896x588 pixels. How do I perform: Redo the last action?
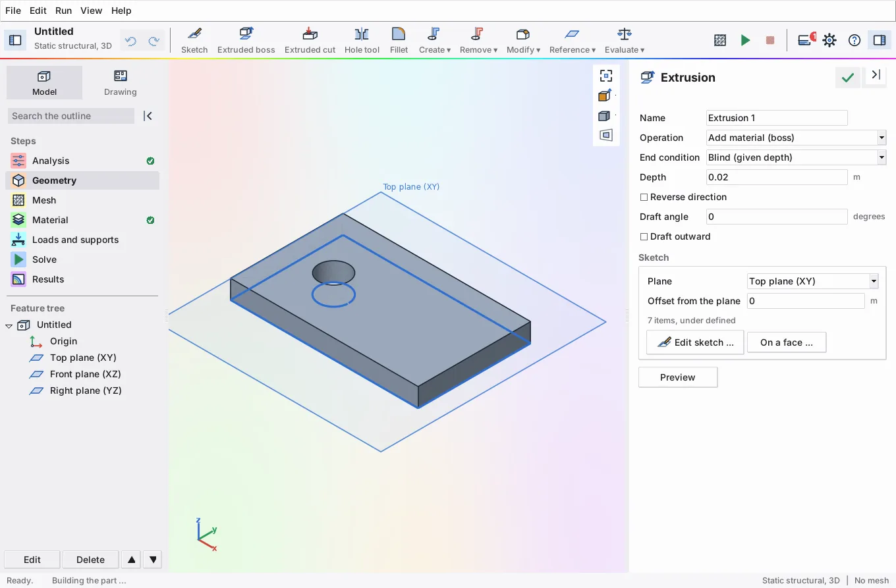click(x=154, y=41)
